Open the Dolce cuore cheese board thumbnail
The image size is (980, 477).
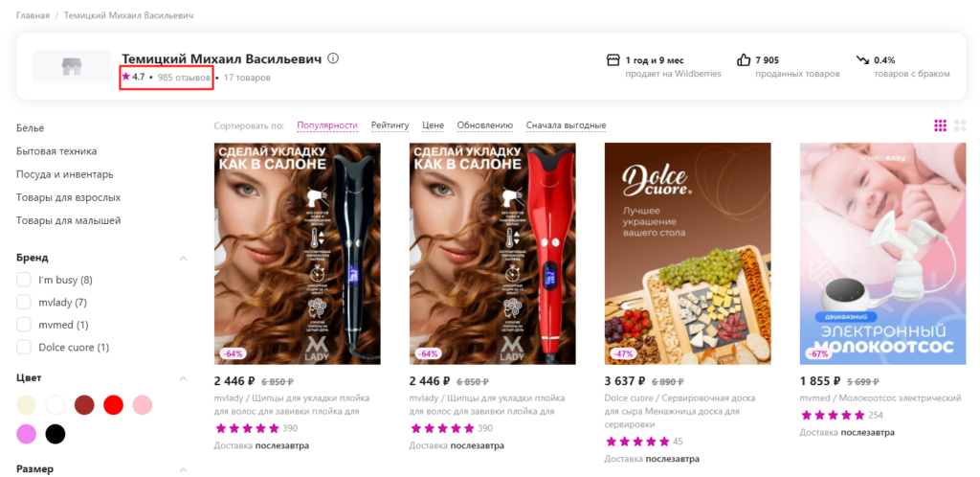tap(688, 254)
